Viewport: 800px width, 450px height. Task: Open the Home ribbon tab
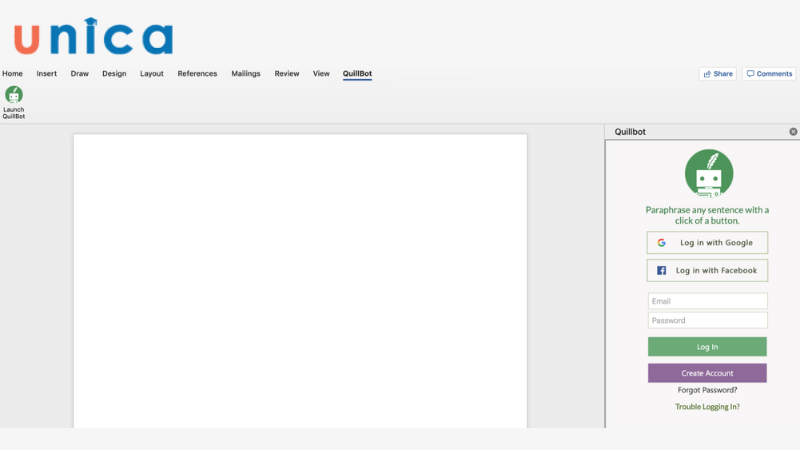(x=12, y=73)
